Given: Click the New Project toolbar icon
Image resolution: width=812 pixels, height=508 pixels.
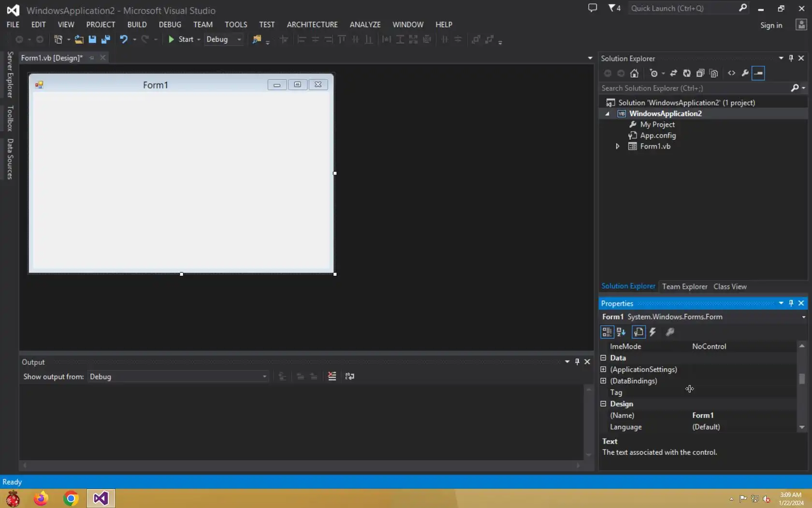Looking at the screenshot, I should tap(58, 40).
